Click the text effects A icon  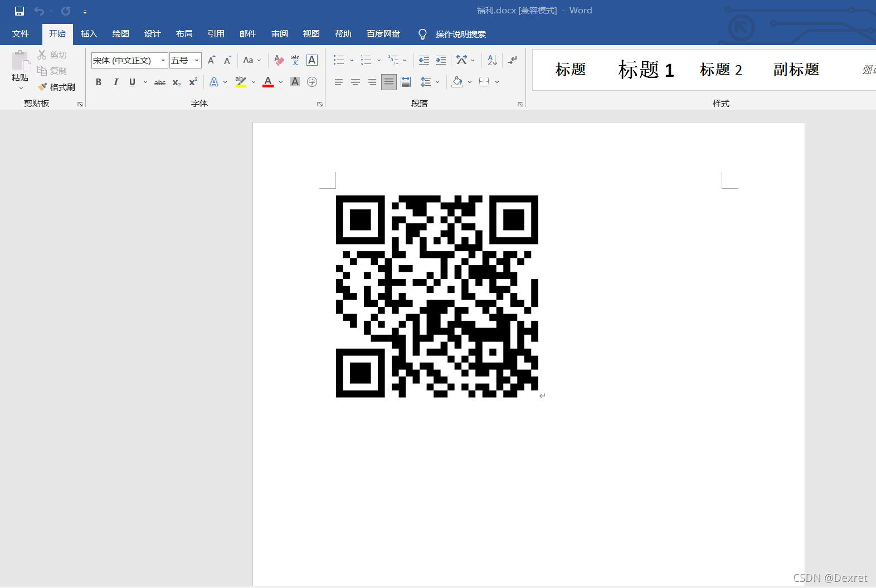click(214, 82)
